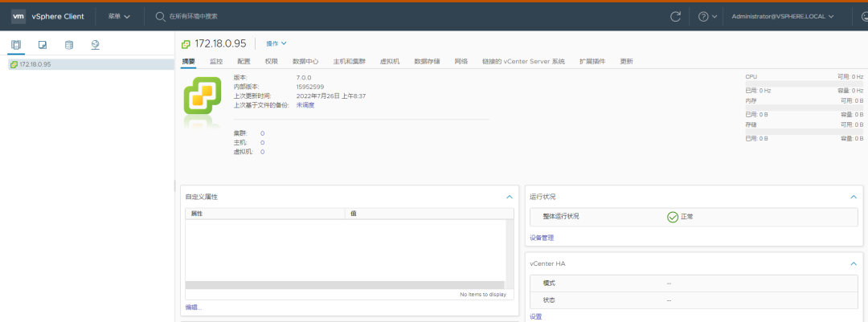Click the No items to display text
The width and height of the screenshot is (868, 322).
(483, 295)
